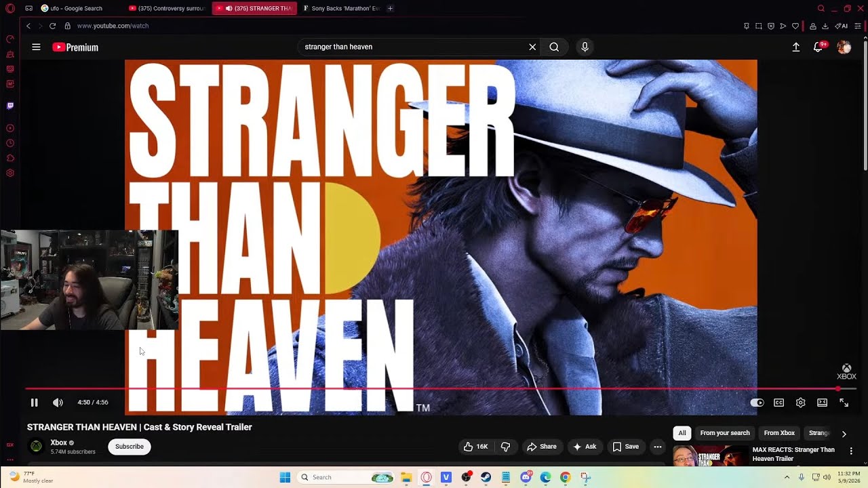Open Opera sidebar settings gear

pos(10,173)
